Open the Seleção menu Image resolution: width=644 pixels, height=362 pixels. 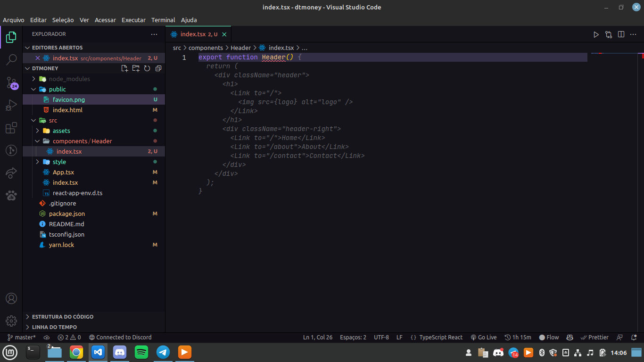click(x=63, y=20)
